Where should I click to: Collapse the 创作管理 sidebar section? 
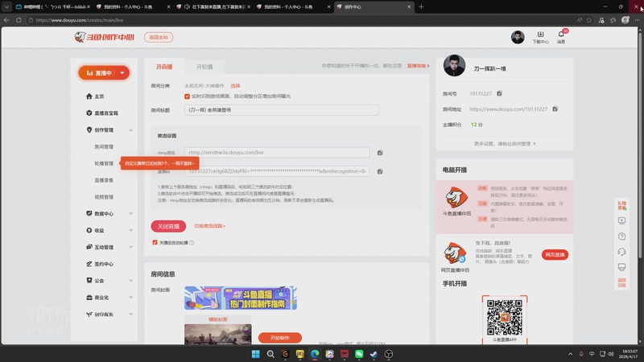[x=130, y=130]
